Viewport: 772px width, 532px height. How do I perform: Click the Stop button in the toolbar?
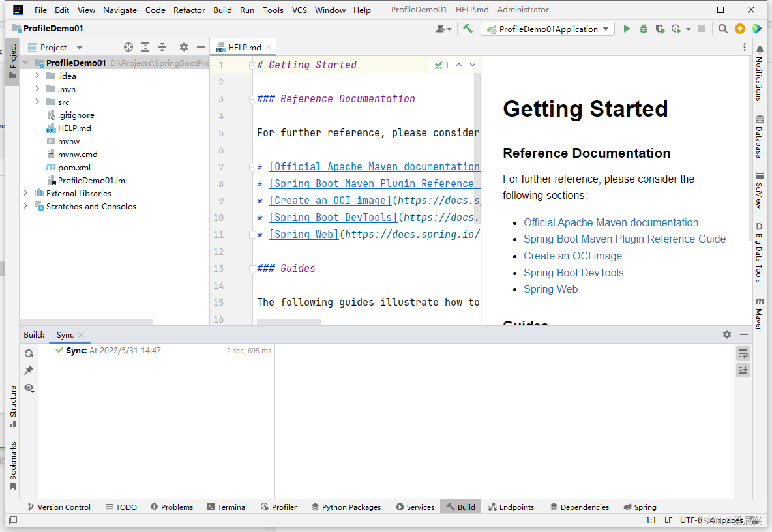tap(702, 29)
